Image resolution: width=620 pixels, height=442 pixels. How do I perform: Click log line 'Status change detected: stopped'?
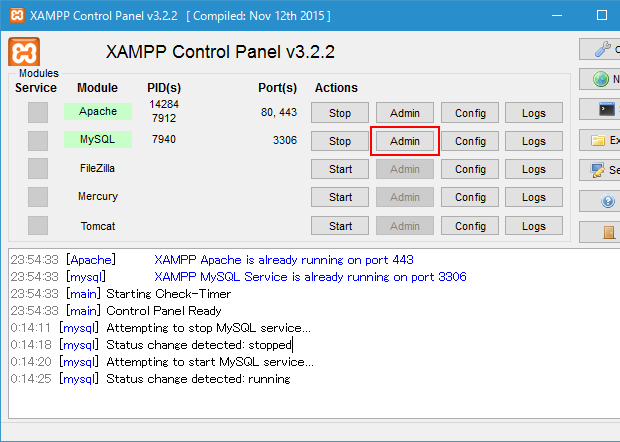(199, 345)
